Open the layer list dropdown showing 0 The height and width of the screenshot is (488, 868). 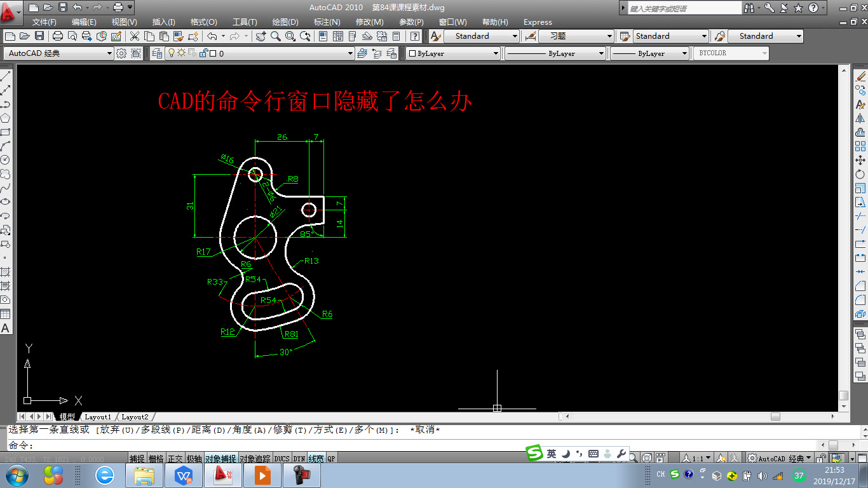(x=259, y=53)
